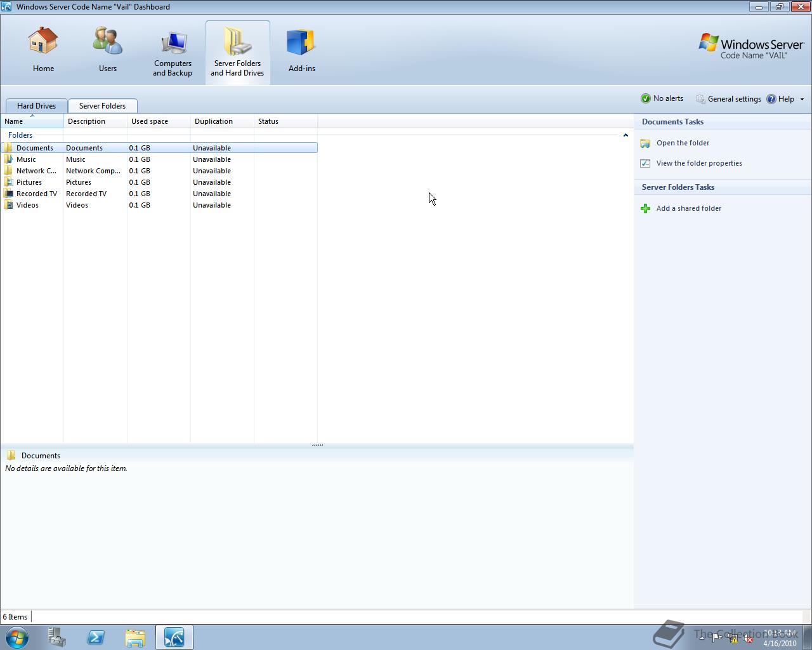Image resolution: width=812 pixels, height=650 pixels.
Task: Open the Users section icon
Action: pyautogui.click(x=107, y=41)
